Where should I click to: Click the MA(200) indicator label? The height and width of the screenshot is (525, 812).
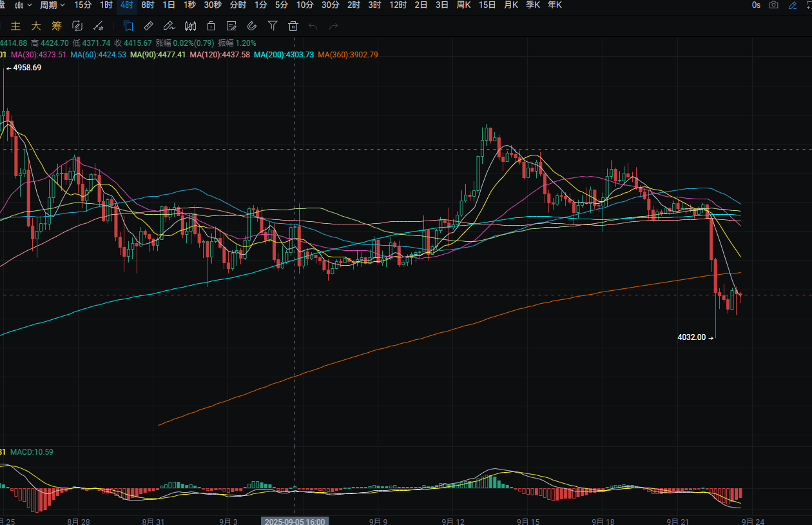(x=284, y=55)
